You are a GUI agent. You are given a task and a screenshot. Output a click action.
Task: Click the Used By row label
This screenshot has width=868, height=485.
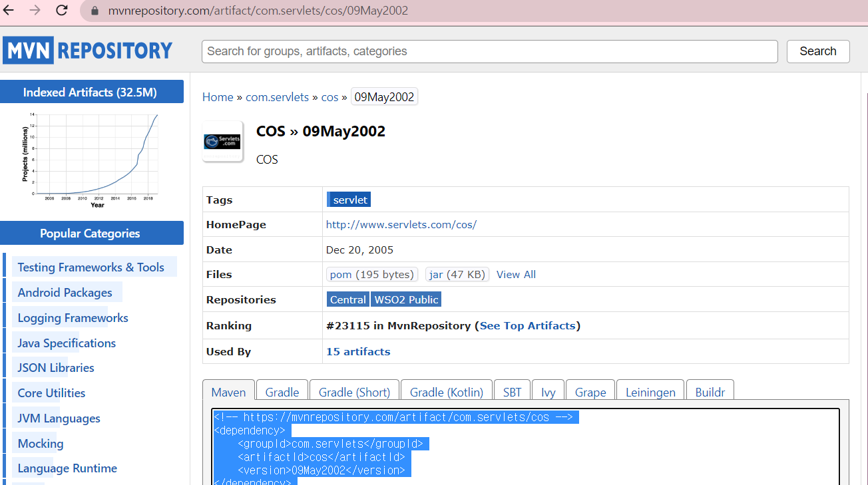click(x=228, y=352)
